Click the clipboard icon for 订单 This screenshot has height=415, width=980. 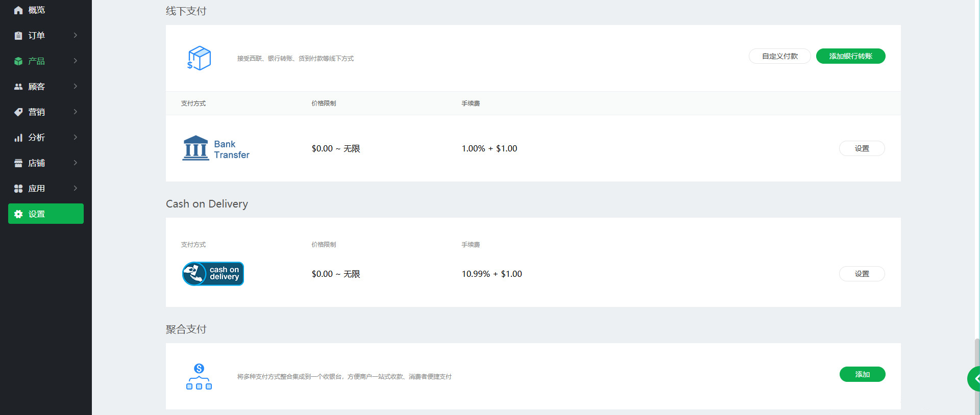tap(18, 36)
